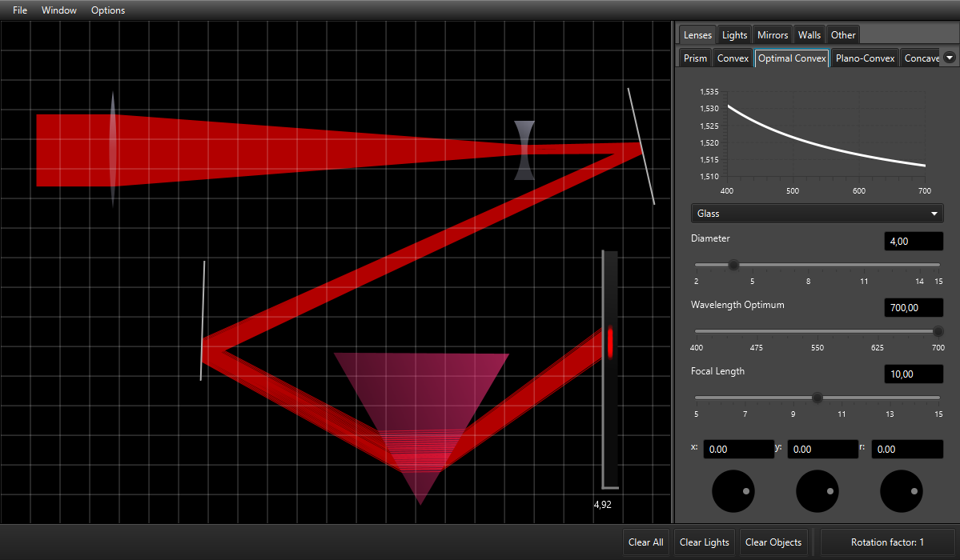The image size is (960, 560).
Task: Select the left vertical mirror
Action: pos(203,320)
